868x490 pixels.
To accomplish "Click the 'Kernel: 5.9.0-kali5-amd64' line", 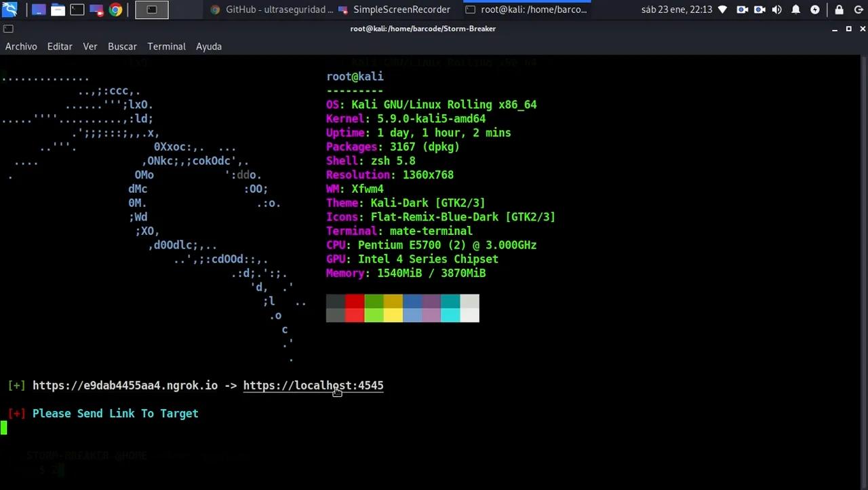I will pos(406,119).
